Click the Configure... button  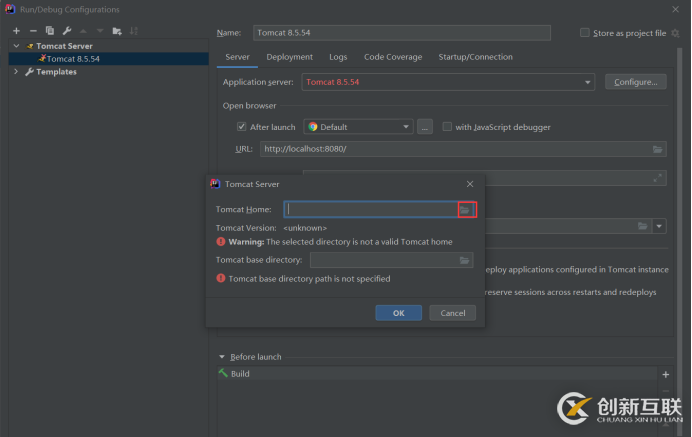pyautogui.click(x=635, y=82)
